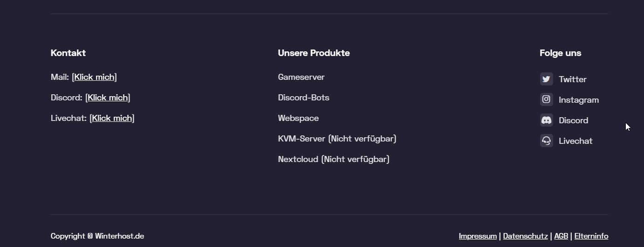The height and width of the screenshot is (247, 644).
Task: Go to the Discord-Bots product
Action: point(303,98)
